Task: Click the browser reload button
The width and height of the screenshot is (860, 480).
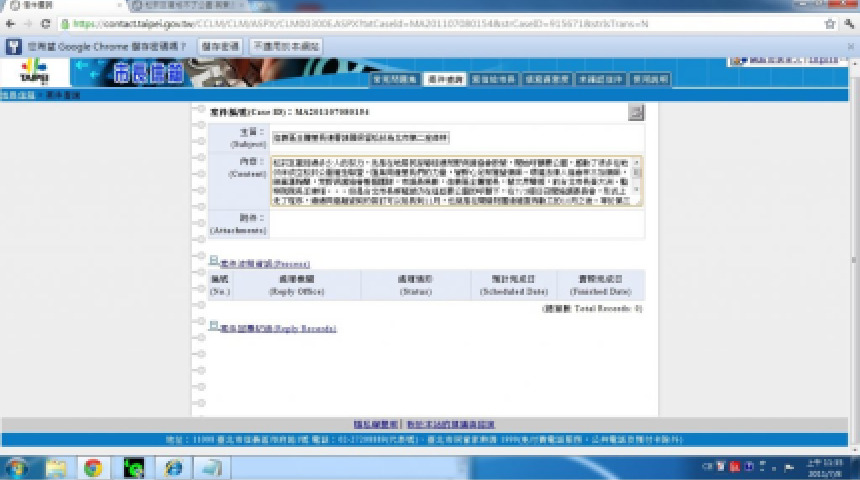Action: point(46,23)
